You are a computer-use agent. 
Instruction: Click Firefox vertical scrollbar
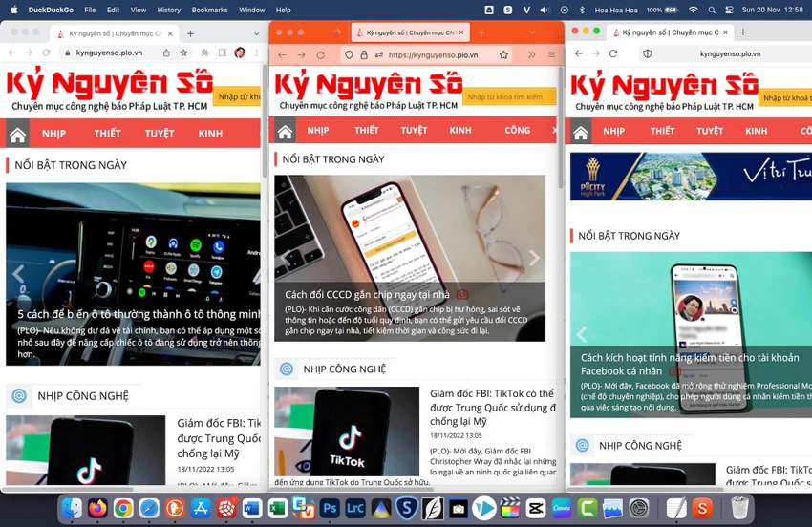pyautogui.click(x=561, y=127)
